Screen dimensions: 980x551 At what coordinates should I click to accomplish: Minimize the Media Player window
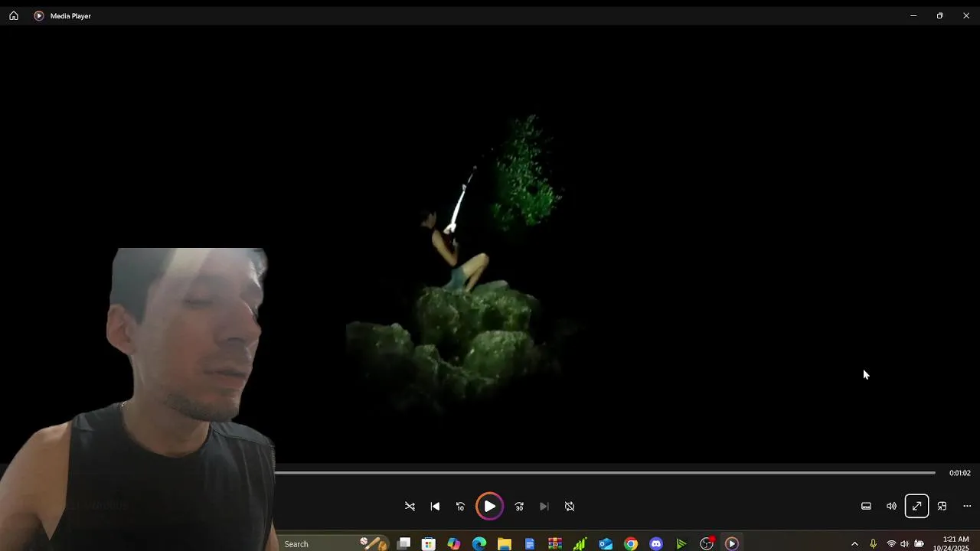(x=913, y=15)
